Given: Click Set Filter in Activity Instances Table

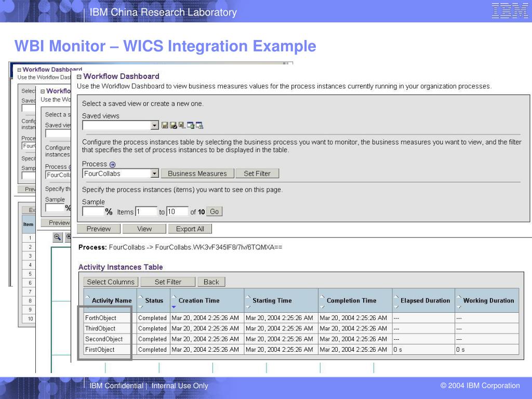Looking at the screenshot, I should click(x=168, y=282).
